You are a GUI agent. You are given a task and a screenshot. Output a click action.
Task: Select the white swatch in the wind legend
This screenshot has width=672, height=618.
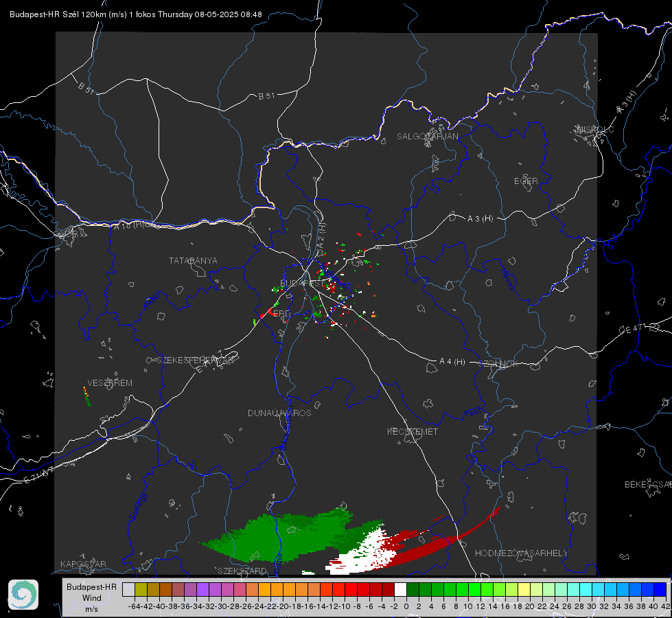point(400,589)
